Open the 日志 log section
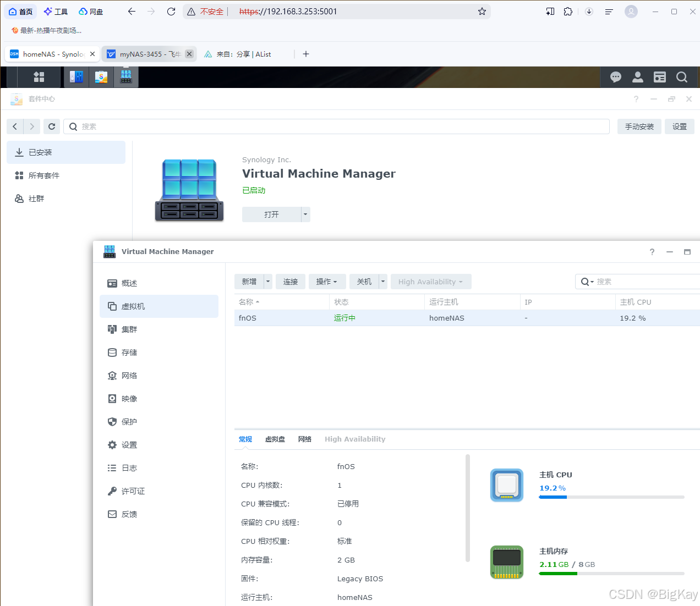 click(159, 468)
